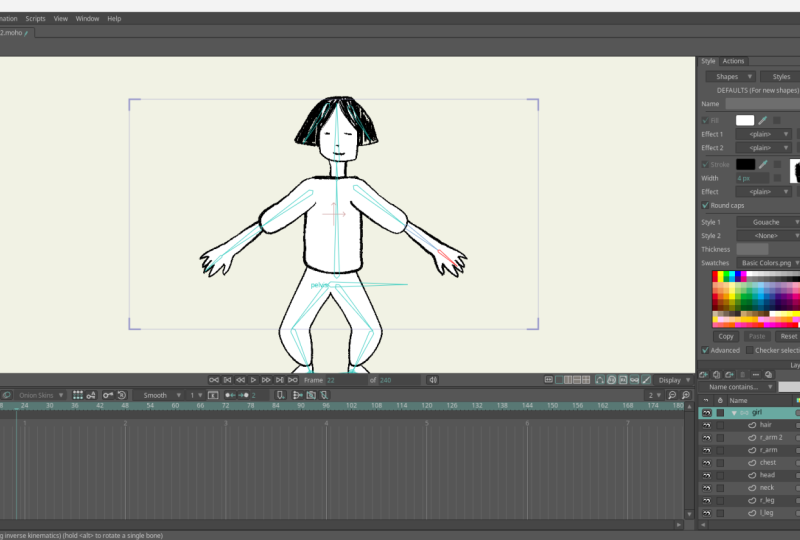Select the neck layer row
The height and width of the screenshot is (540, 800).
tap(749, 488)
